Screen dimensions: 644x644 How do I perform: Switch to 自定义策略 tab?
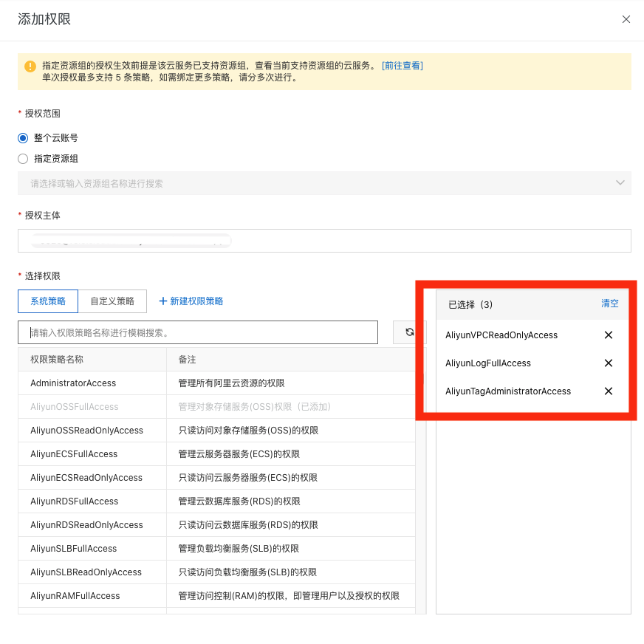112,301
